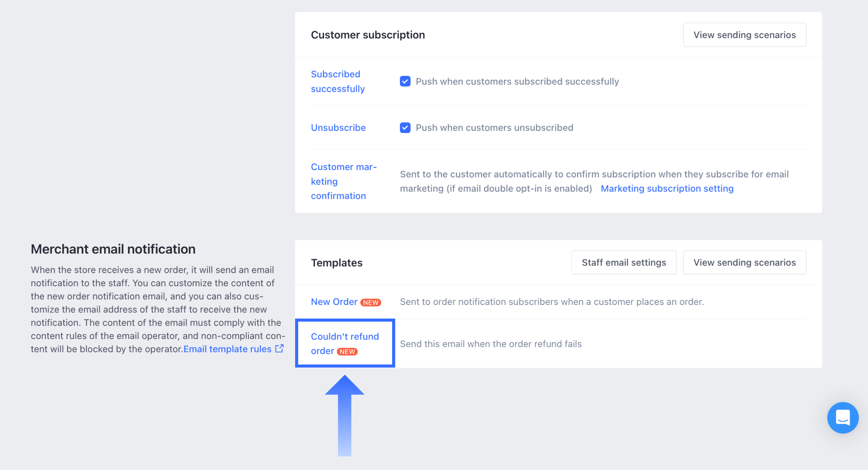Click the Merchant email notification heading
The height and width of the screenshot is (470, 868).
click(x=113, y=249)
